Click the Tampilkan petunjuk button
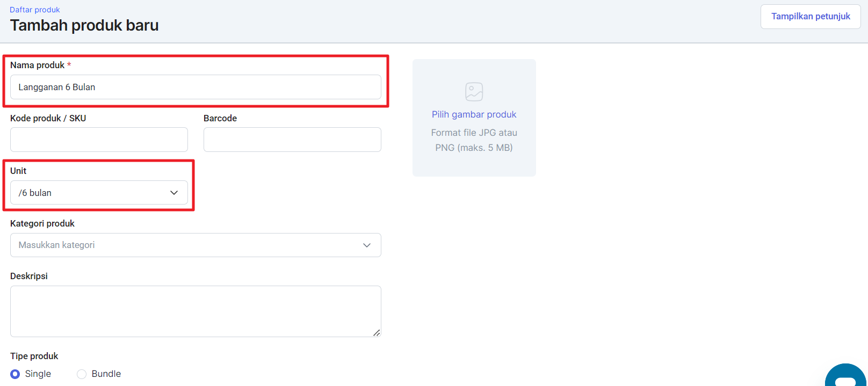868x386 pixels. [811, 17]
